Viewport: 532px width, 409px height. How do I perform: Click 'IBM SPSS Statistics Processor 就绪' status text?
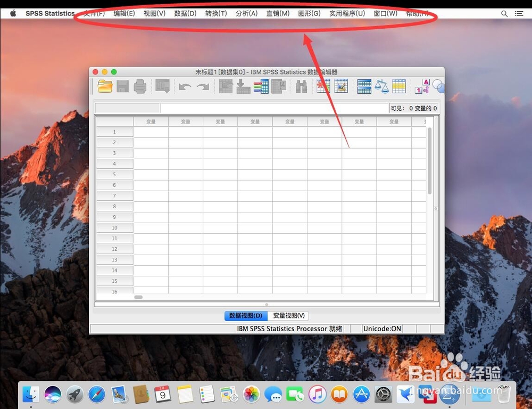click(x=289, y=329)
